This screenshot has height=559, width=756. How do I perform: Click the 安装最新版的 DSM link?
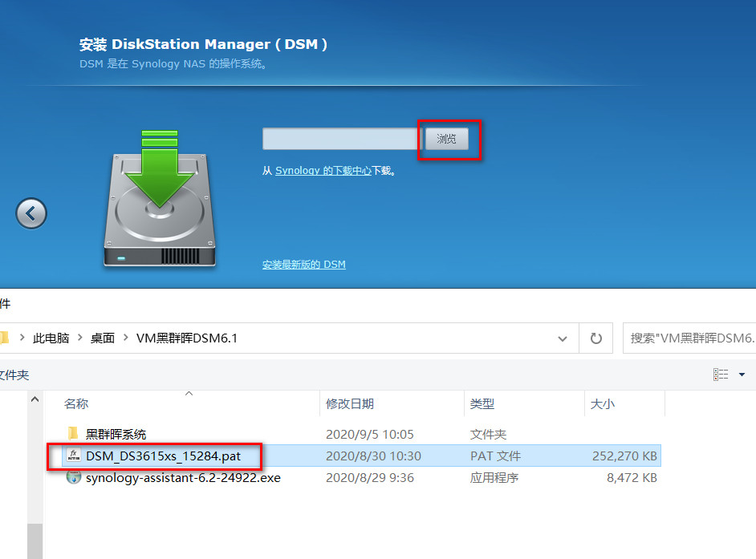303,265
